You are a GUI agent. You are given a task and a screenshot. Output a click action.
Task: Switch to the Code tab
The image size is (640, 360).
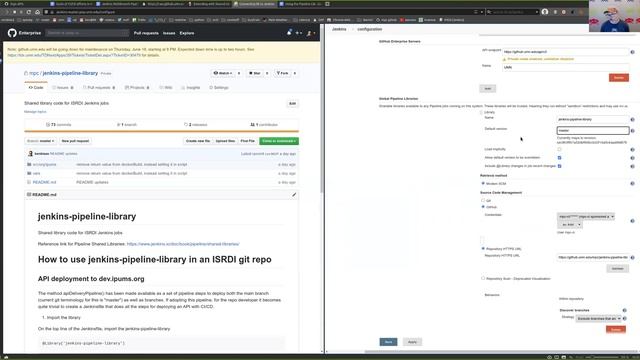tap(36, 88)
